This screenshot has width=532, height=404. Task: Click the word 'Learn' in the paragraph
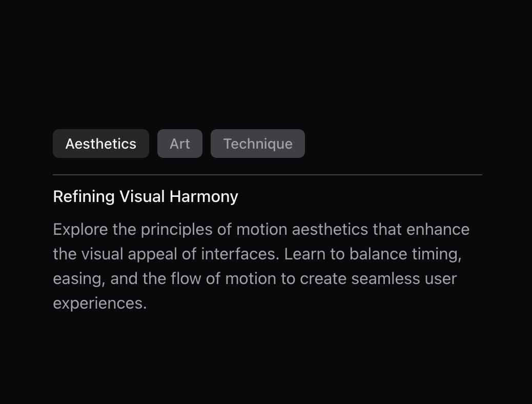pyautogui.click(x=304, y=254)
